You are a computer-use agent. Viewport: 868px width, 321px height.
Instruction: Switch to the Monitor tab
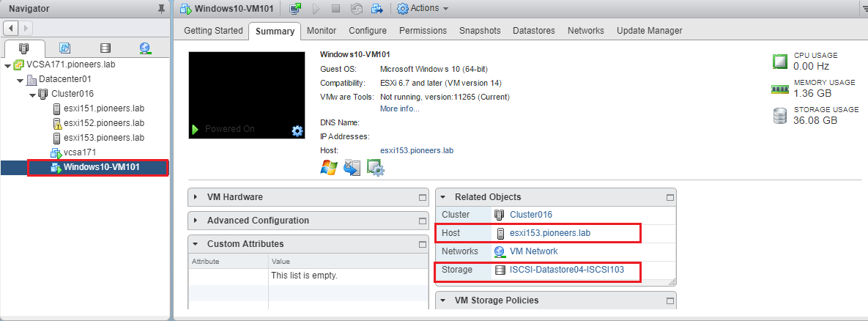point(322,31)
